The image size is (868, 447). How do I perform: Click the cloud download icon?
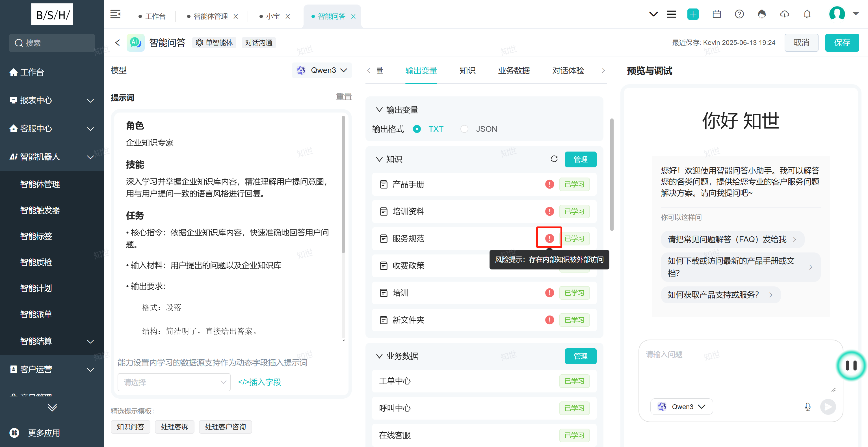click(784, 14)
